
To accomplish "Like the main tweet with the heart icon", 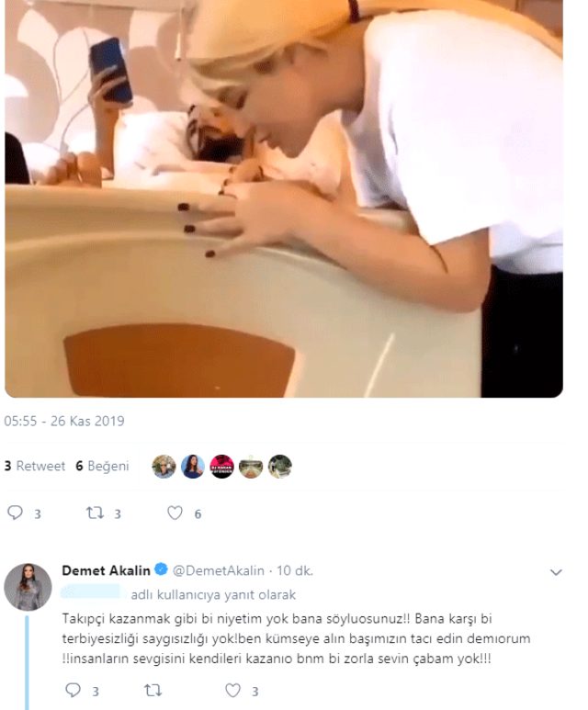I will pyautogui.click(x=175, y=513).
